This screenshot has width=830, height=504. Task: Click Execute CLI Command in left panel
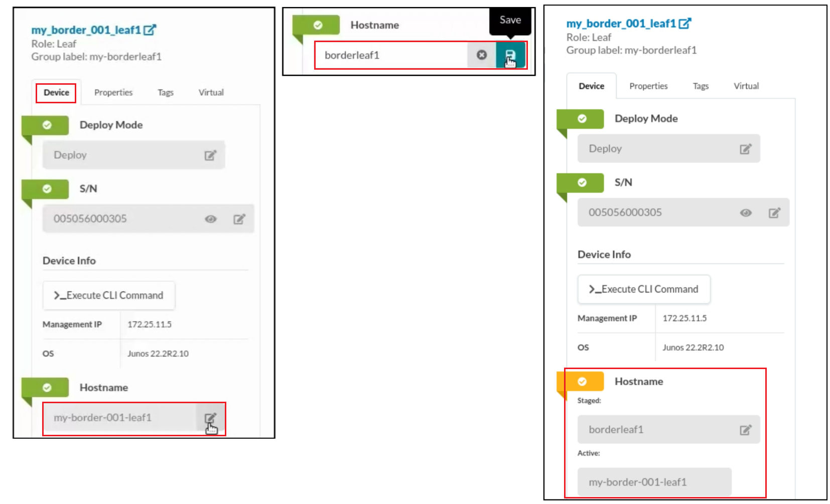(x=109, y=295)
